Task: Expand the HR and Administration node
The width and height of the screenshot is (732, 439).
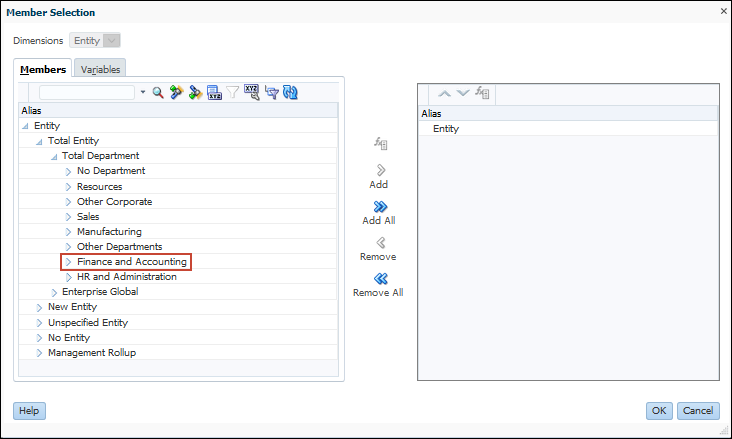Action: (x=68, y=277)
